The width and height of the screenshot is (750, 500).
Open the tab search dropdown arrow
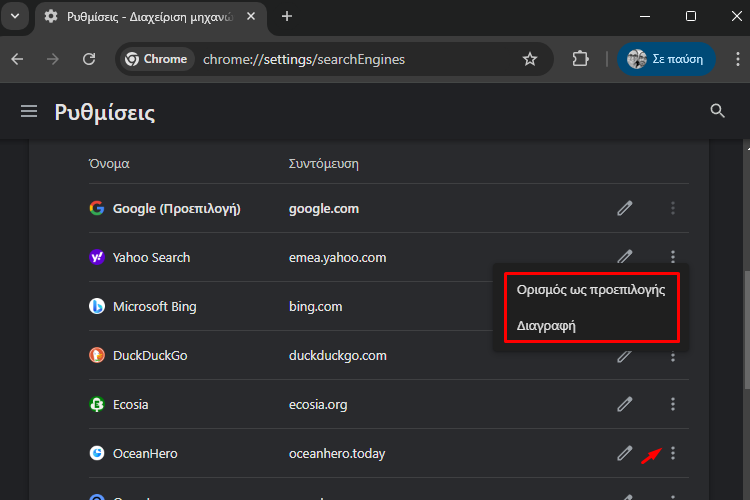pos(15,16)
